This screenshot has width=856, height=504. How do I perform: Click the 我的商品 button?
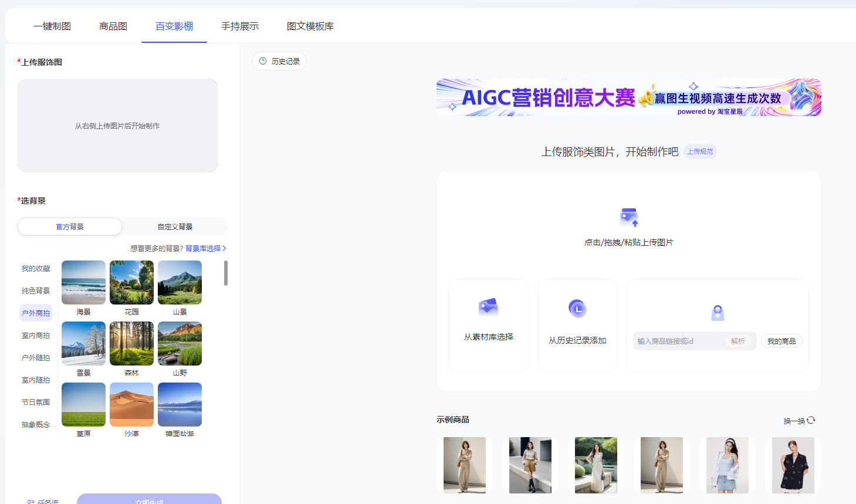coord(781,341)
